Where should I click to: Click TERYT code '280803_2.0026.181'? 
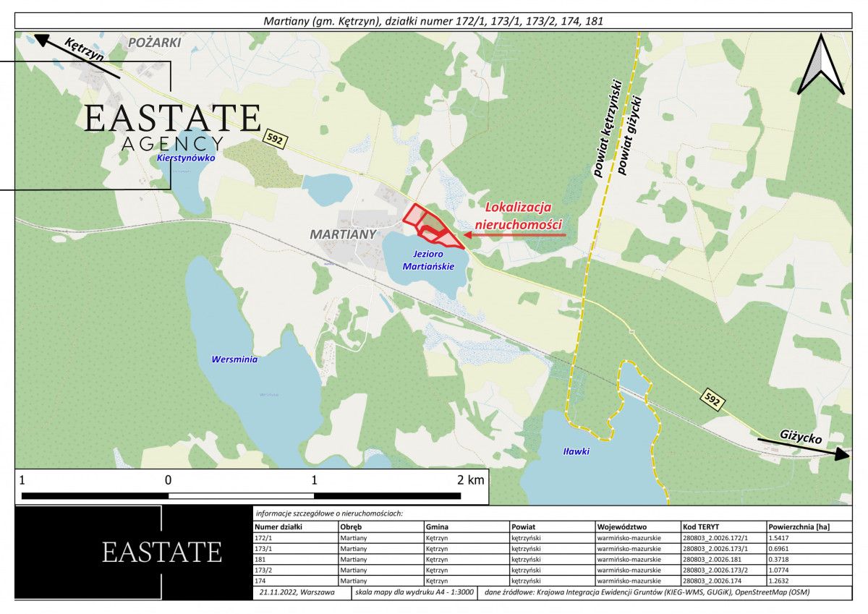point(712,560)
